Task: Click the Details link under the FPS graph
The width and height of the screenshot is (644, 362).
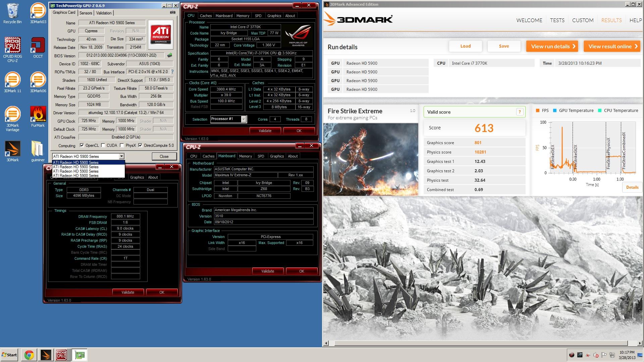Action: pos(632,187)
